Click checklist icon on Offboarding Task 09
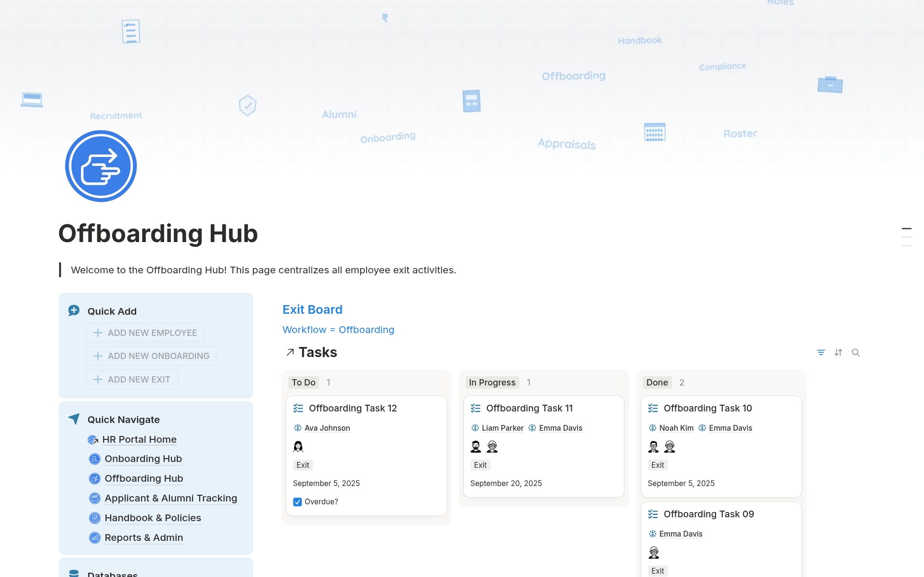This screenshot has height=577, width=924. (x=653, y=514)
